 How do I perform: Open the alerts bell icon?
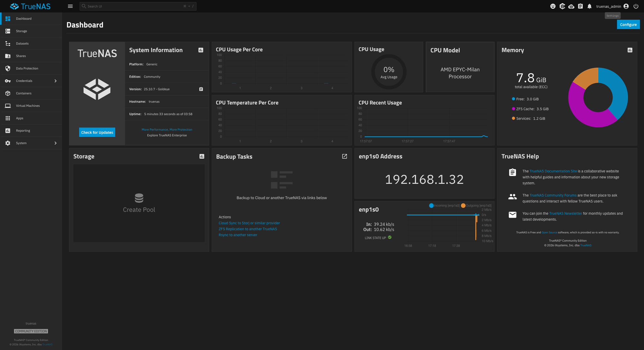(590, 6)
